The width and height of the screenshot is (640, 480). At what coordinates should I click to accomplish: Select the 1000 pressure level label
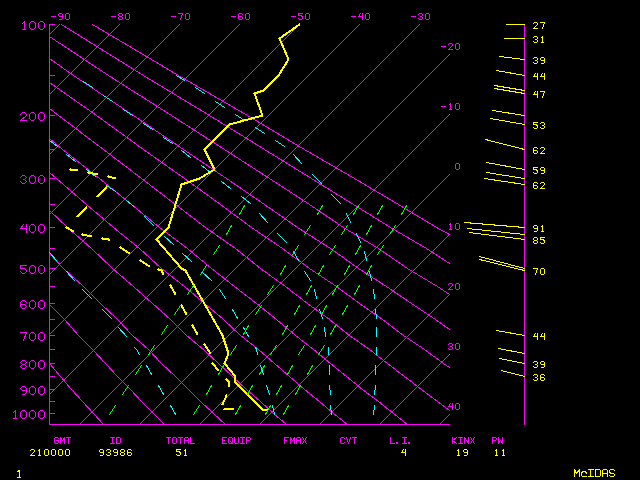[x=30, y=415]
